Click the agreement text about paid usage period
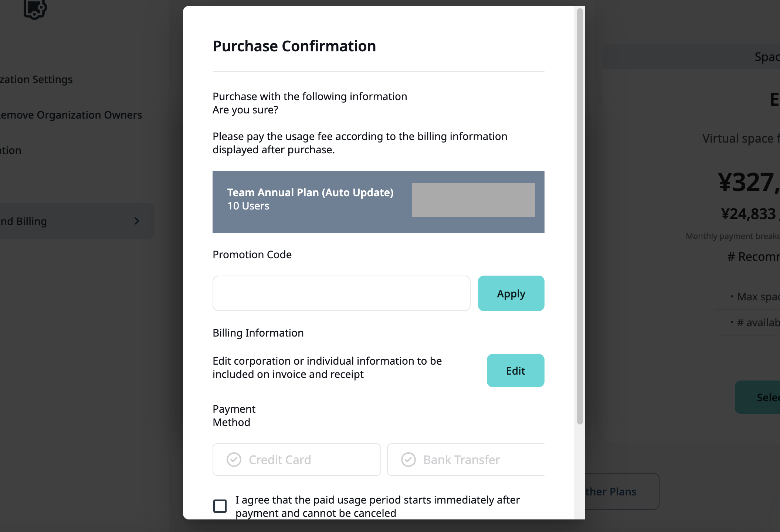The image size is (780, 532). tap(377, 506)
